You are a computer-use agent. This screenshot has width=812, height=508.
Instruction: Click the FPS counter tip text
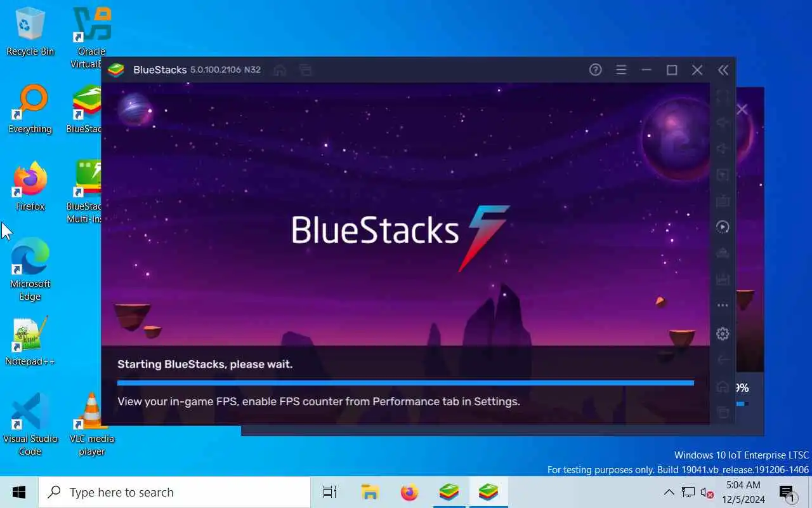point(318,401)
